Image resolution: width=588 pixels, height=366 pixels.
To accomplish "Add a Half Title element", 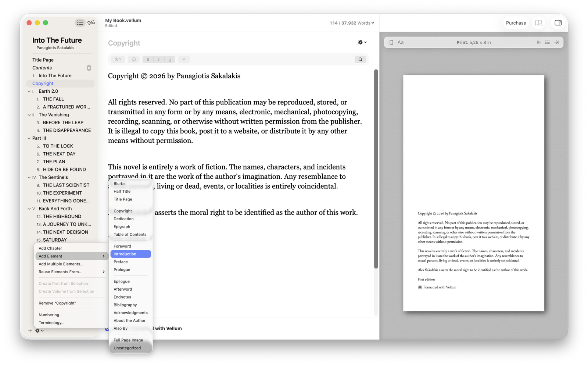I will 130,191.
